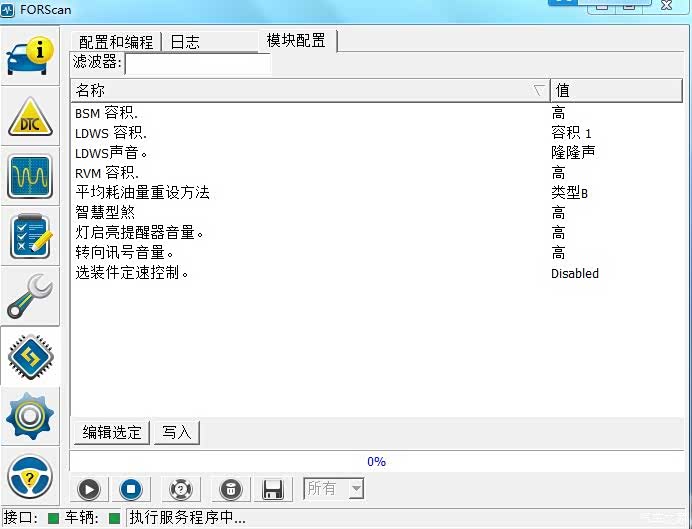692x529 pixels.
Task: Open the service procedures wrench icon
Action: click(30, 296)
